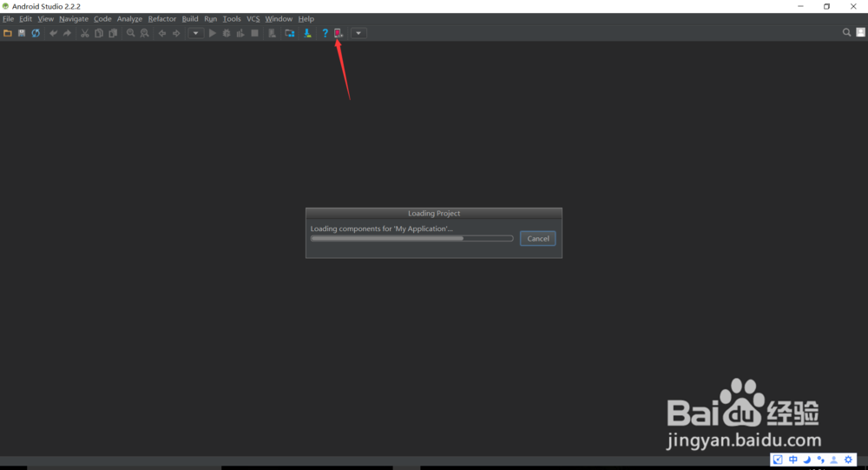Screen dimensions: 868x470
Task: Open the Navigate menu
Action: point(74,19)
